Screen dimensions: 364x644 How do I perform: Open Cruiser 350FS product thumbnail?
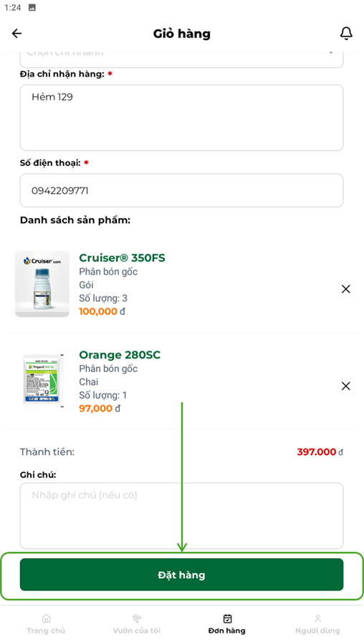click(42, 284)
